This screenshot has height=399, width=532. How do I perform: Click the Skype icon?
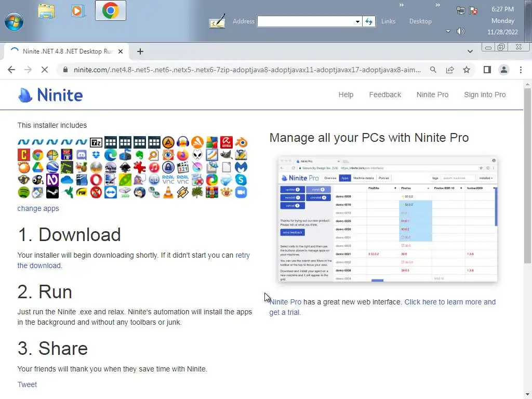(241, 180)
